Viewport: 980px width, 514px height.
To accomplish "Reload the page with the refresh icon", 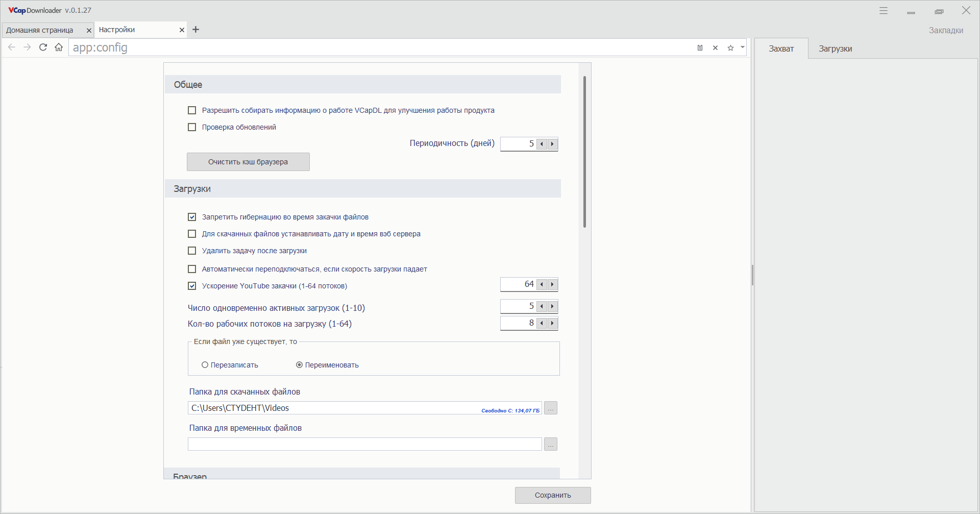I will click(x=43, y=47).
